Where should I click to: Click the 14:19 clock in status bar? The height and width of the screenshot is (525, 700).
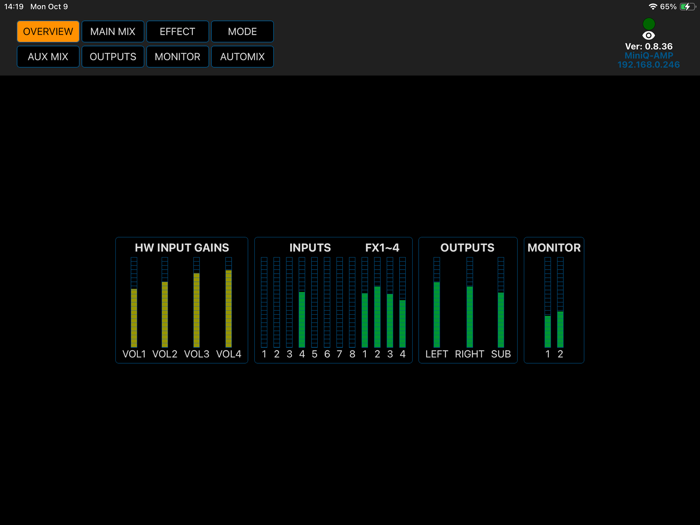point(14,7)
